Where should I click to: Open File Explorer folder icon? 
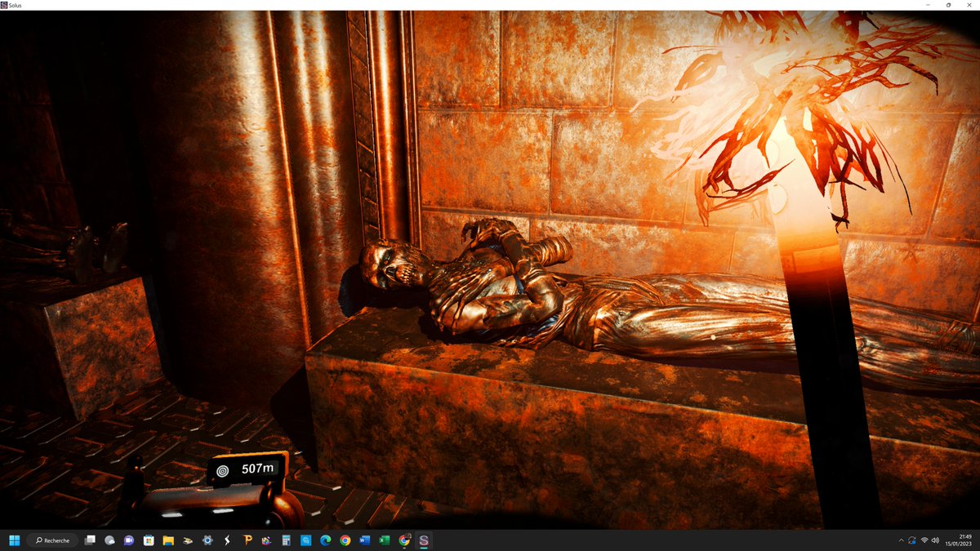pos(168,540)
